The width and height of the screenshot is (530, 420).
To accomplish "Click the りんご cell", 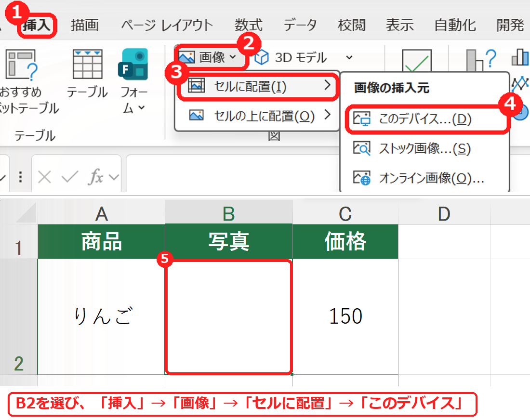I will [x=101, y=316].
